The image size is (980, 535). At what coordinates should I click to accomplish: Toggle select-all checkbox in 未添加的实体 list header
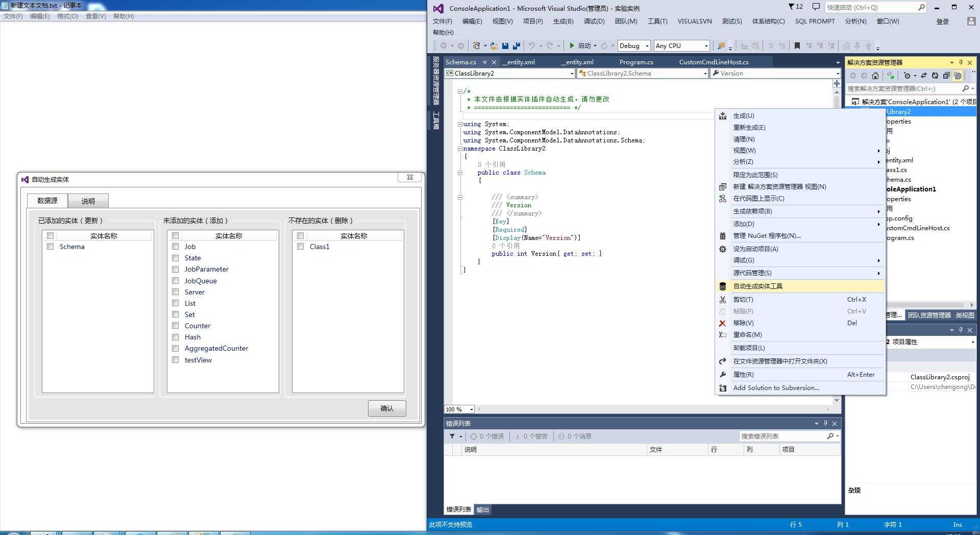click(175, 236)
